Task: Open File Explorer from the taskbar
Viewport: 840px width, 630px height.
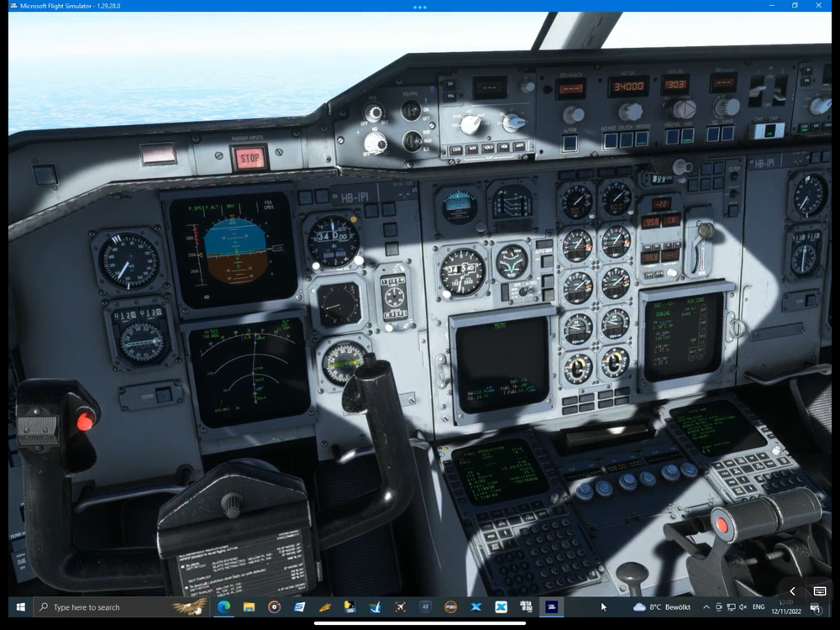Action: (x=249, y=606)
